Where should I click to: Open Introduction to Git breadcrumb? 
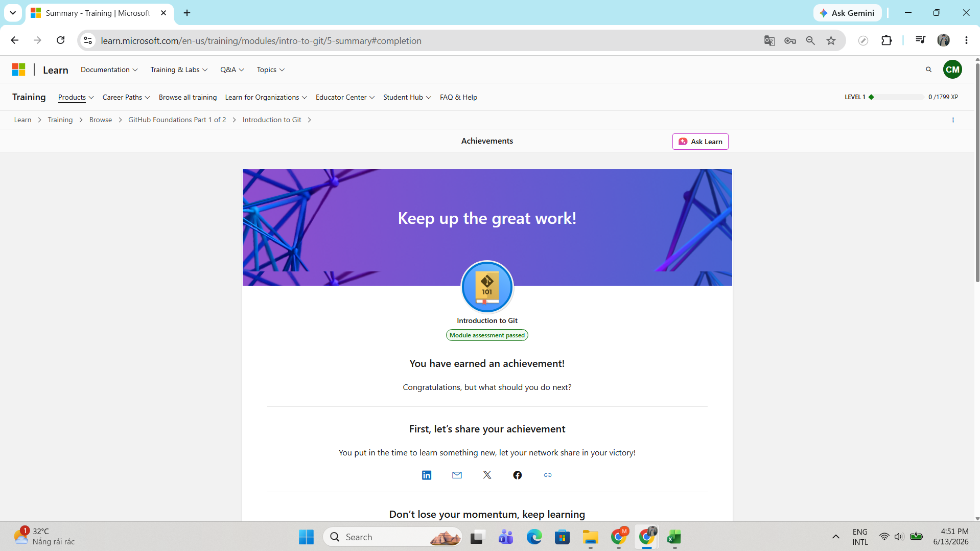point(272,120)
